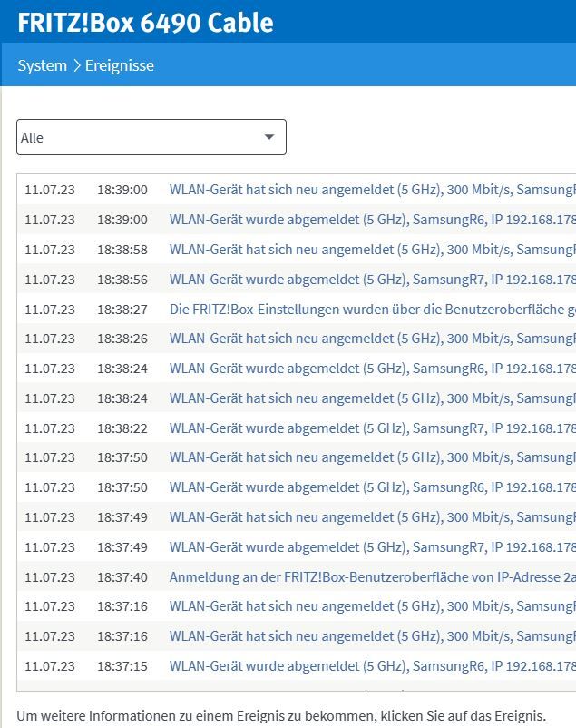Open the 18:38:22 SamsungR7 'abgemeldet' event message
The width and height of the screenshot is (576, 728).
[x=372, y=428]
